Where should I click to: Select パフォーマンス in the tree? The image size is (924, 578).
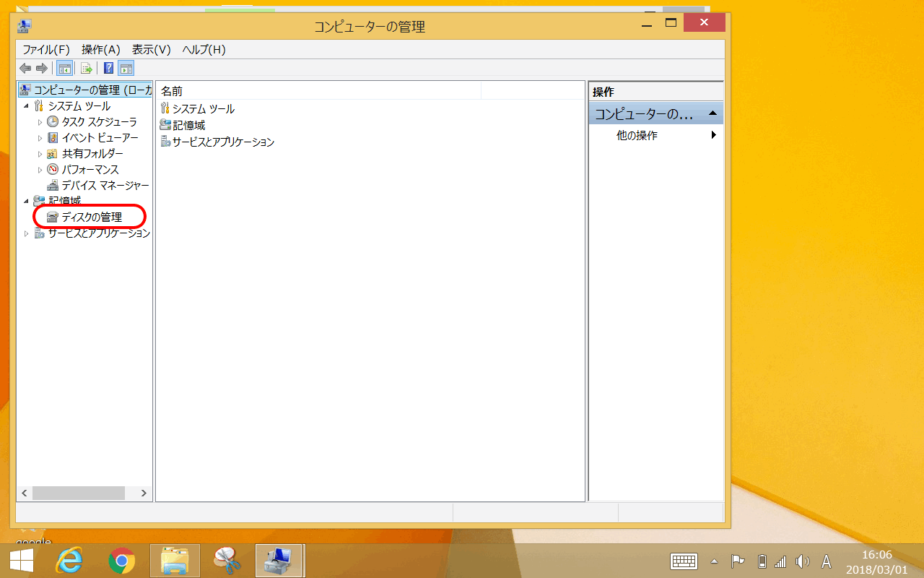coord(90,169)
